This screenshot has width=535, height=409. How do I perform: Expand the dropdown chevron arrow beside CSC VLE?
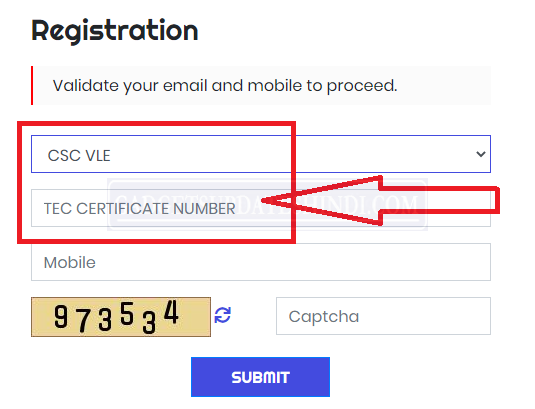pos(481,154)
